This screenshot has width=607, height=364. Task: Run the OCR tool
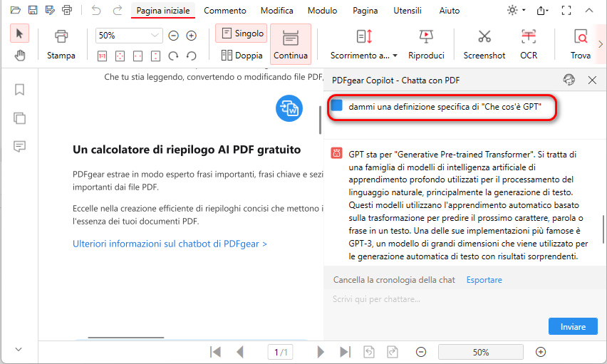[x=529, y=44]
